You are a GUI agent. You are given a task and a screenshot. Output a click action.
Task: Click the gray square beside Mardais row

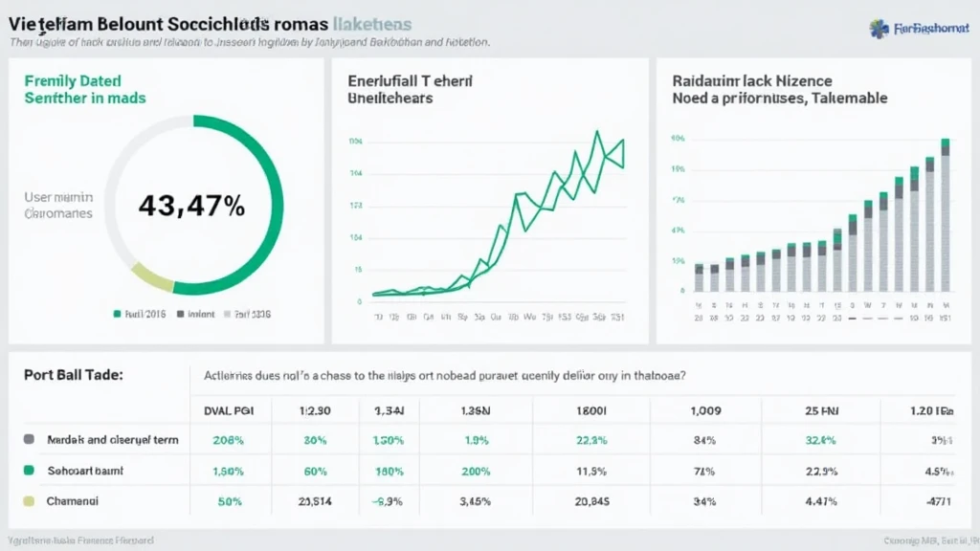29,440
